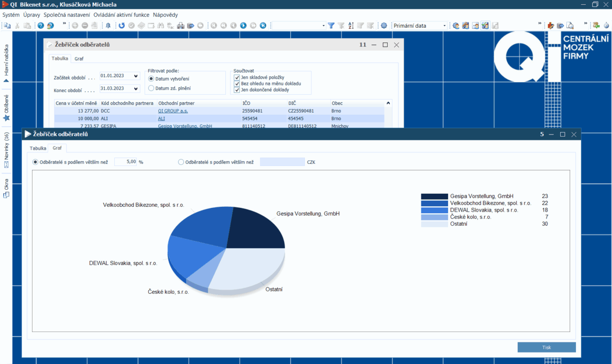Open the Primární data dropdown
The image size is (612, 364).
point(444,26)
